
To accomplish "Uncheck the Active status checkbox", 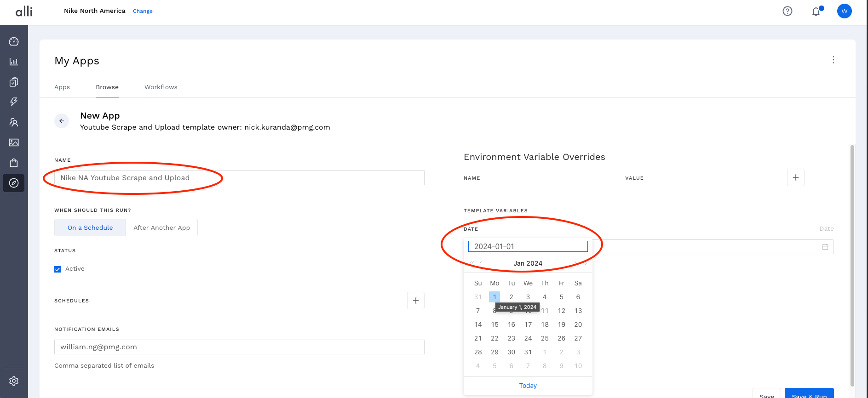I will (57, 269).
